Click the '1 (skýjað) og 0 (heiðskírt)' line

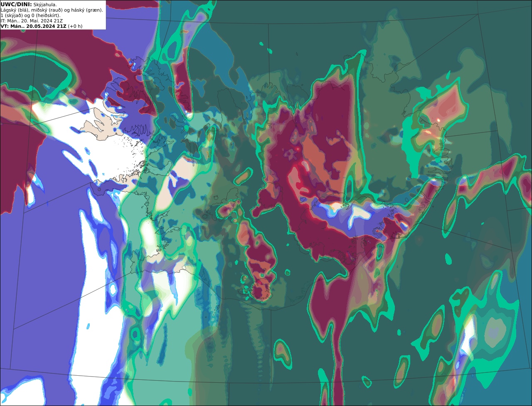click(x=30, y=15)
